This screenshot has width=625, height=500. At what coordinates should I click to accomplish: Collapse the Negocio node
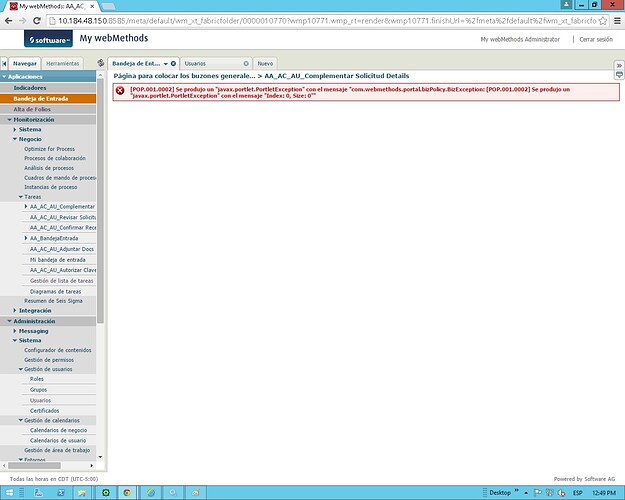pos(15,139)
